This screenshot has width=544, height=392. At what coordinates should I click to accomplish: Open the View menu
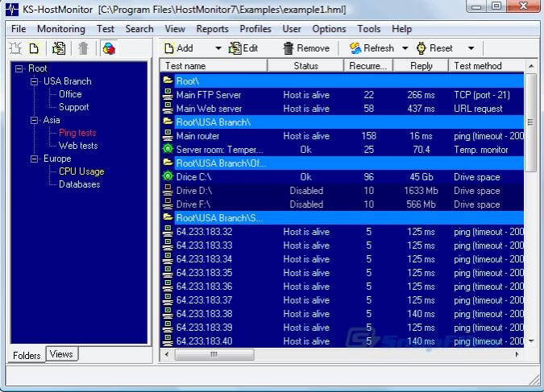175,29
